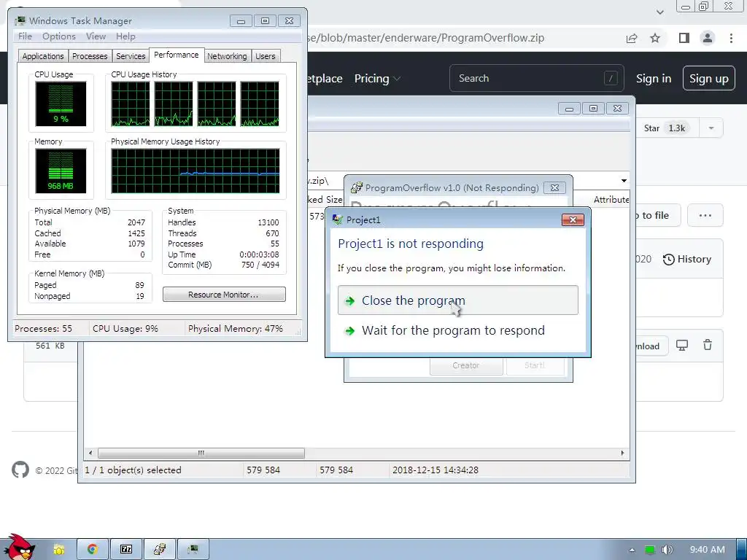Click the Project1 dialog title icon
747x560 pixels.
click(337, 219)
